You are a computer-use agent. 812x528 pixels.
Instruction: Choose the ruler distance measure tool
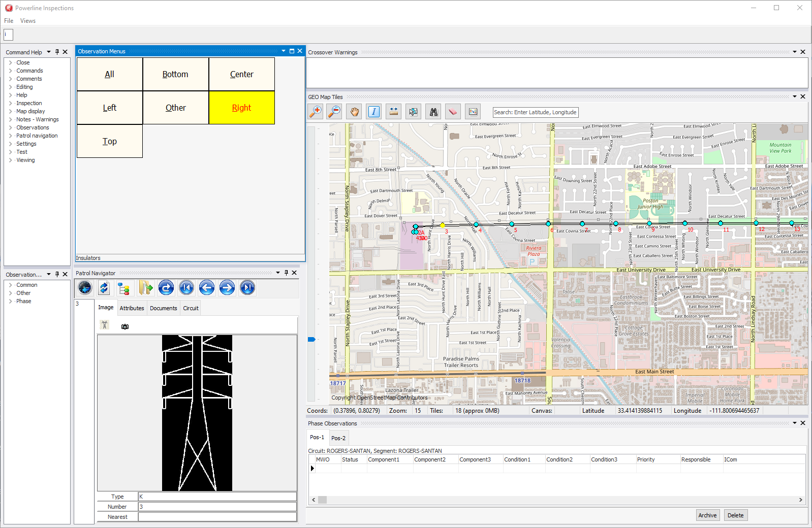click(394, 112)
